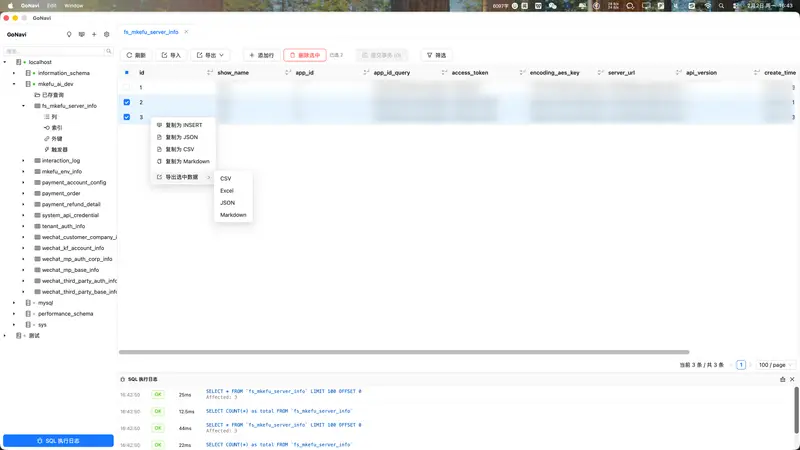Open the 导出 export dropdown in toolbar
The width and height of the screenshot is (800, 450).
point(212,55)
